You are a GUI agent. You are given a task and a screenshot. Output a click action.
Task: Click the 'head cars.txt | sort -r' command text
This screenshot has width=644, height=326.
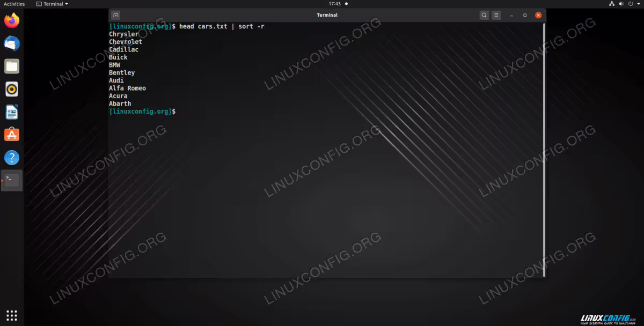tap(222, 26)
